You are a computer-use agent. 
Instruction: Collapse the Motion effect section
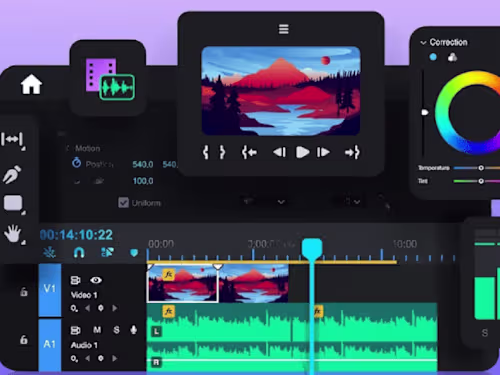(x=67, y=148)
